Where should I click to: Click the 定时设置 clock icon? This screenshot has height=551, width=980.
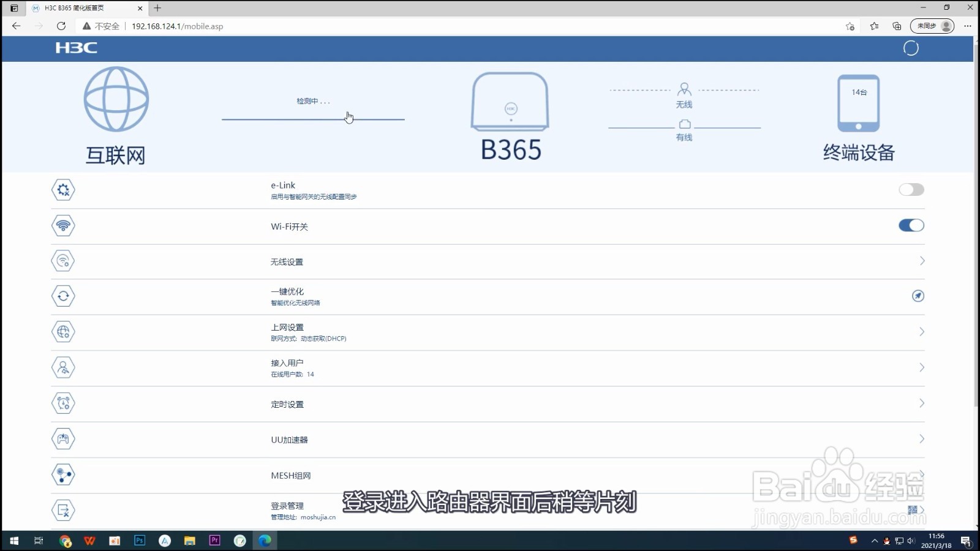coord(63,403)
